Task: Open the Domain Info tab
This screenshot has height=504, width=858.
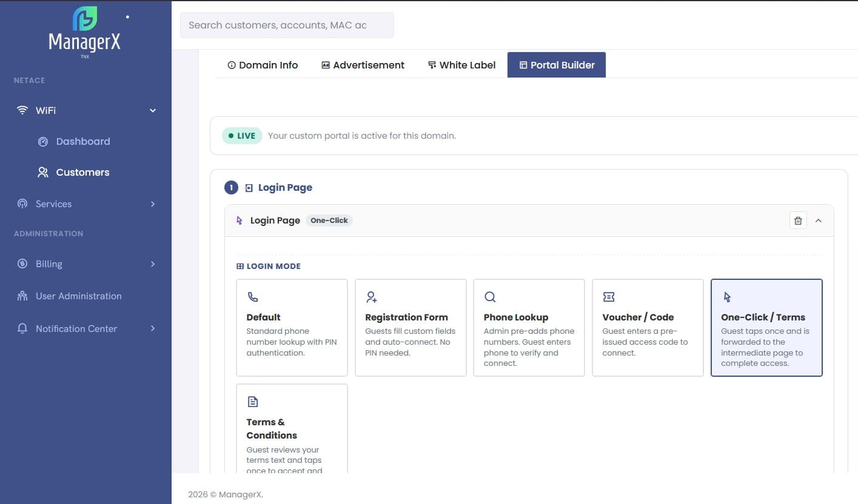Action: 263,65
